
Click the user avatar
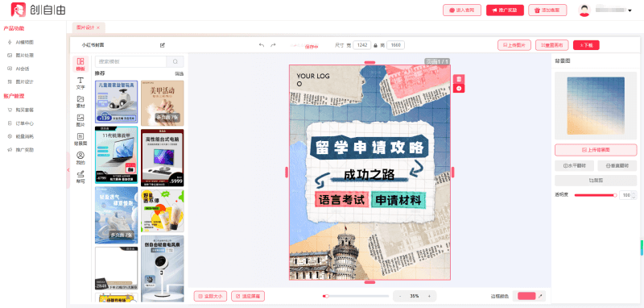point(584,10)
